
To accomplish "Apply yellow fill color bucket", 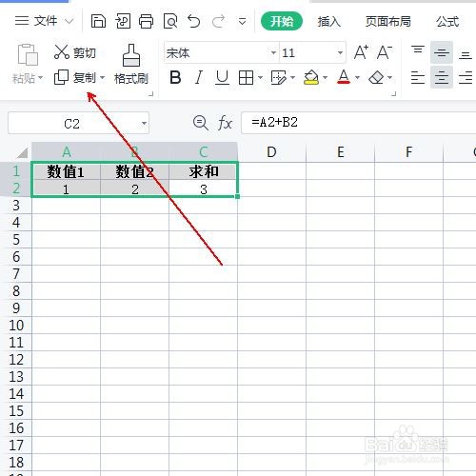I will click(x=311, y=77).
